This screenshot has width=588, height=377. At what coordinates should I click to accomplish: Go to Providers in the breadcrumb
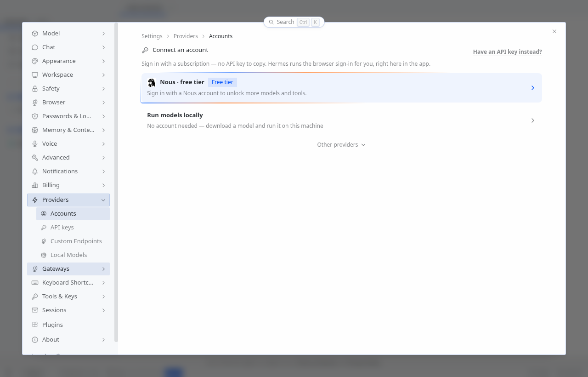[186, 36]
